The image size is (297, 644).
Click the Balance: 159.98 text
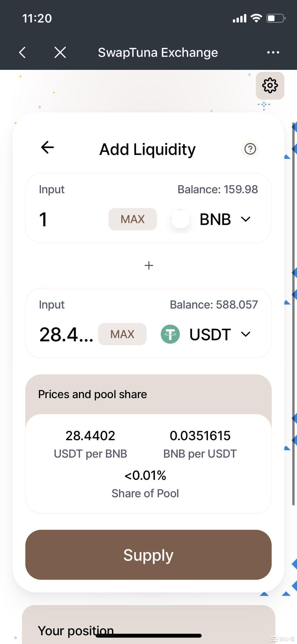(x=218, y=189)
